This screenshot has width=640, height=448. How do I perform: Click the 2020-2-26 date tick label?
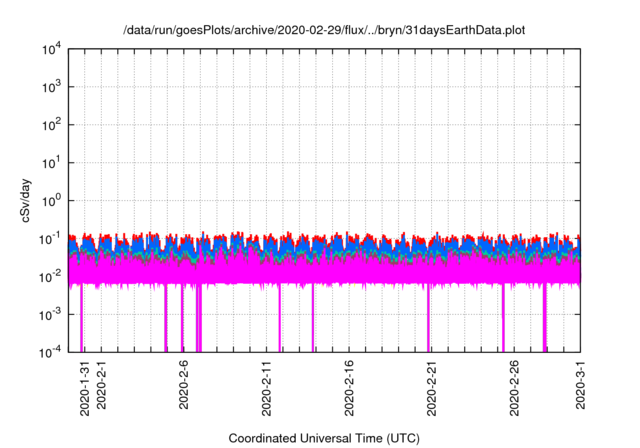[x=514, y=388]
